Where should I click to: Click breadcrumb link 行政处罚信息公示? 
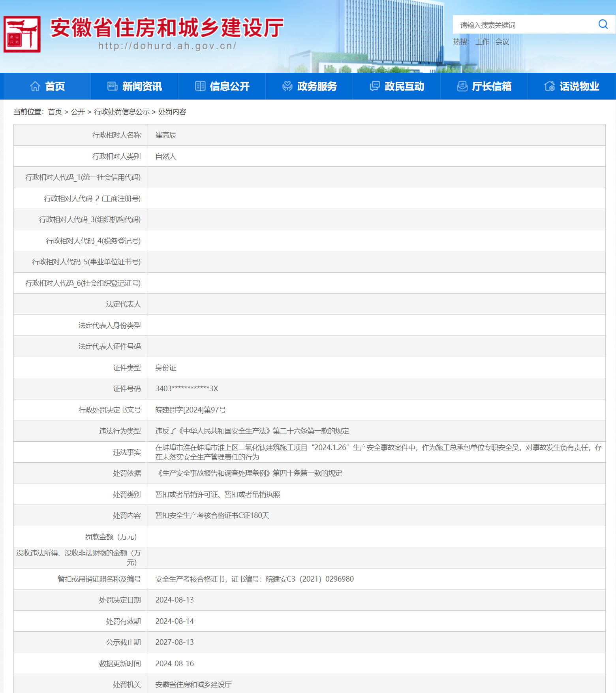122,112
